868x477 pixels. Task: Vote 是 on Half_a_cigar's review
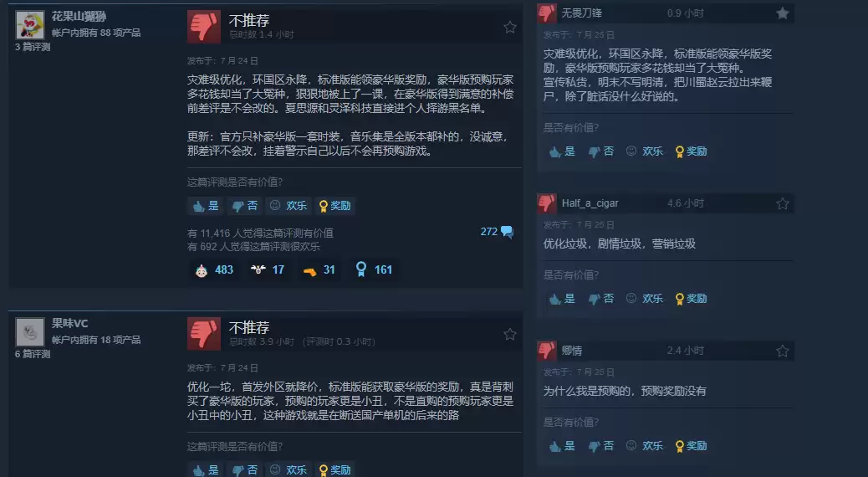[562, 299]
